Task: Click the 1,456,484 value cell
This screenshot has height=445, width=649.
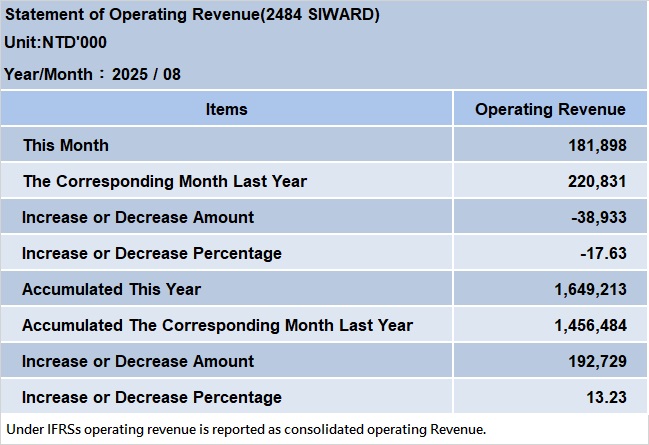Action: pyautogui.click(x=590, y=325)
